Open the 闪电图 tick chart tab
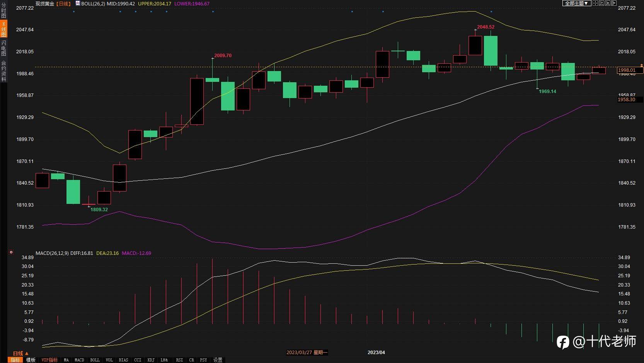 (3, 48)
